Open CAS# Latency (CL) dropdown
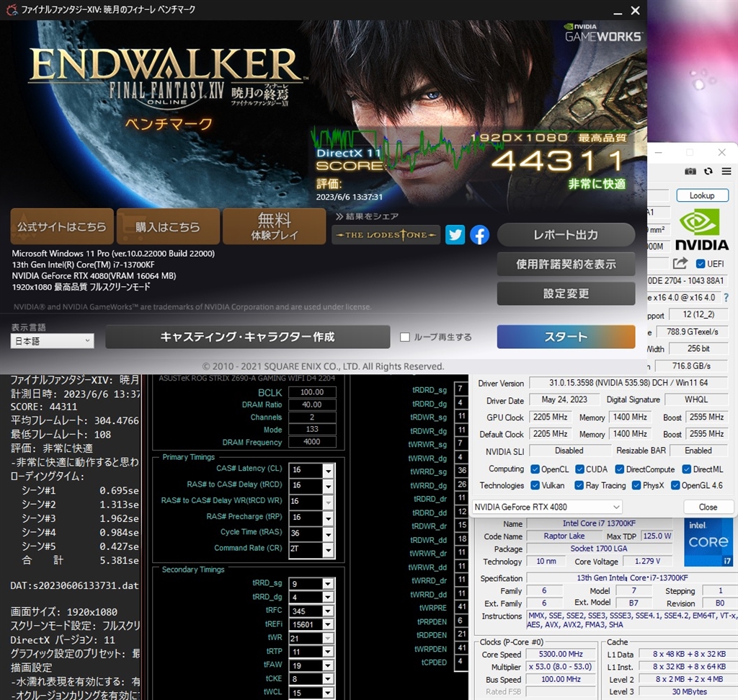The height and width of the screenshot is (700, 738). coord(329,470)
